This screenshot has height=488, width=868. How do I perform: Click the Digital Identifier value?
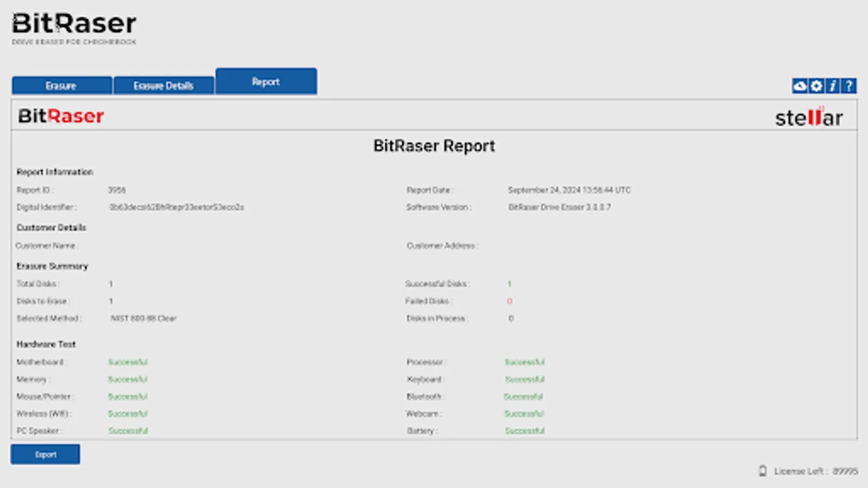tap(177, 207)
